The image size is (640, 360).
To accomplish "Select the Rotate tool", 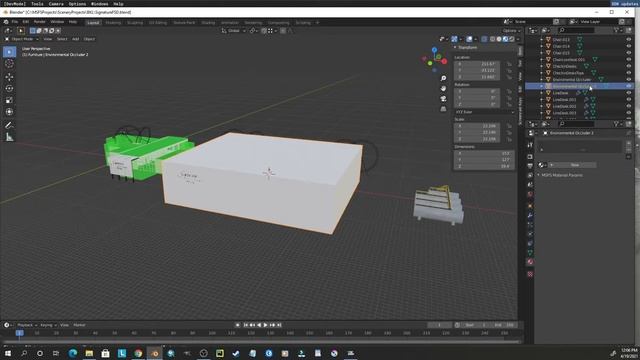I will [9, 88].
